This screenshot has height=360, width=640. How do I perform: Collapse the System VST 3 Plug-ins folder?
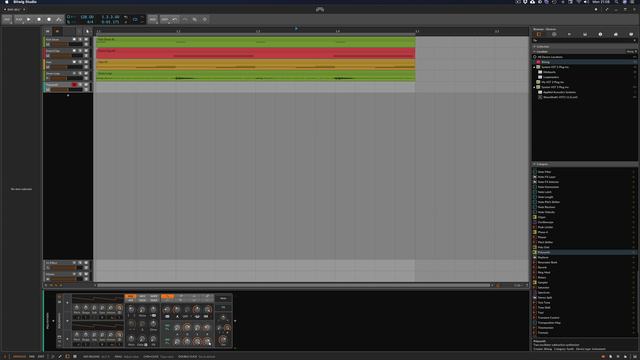(535, 67)
